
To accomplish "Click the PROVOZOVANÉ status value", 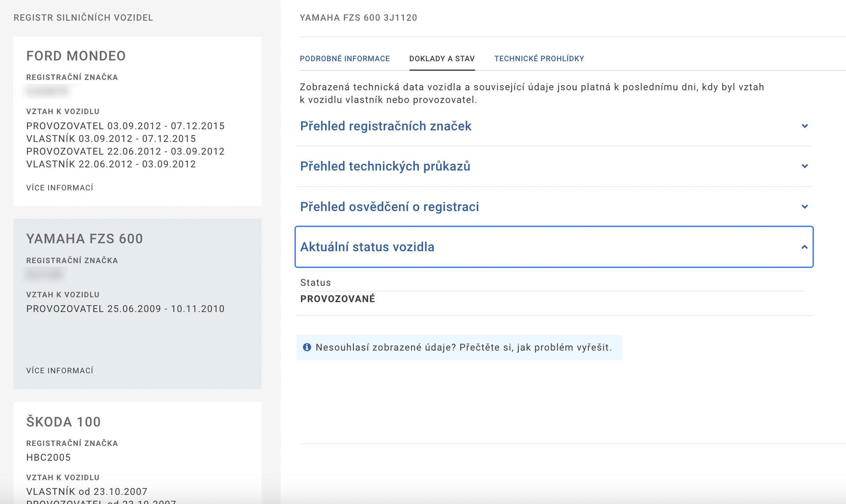I will [x=338, y=299].
